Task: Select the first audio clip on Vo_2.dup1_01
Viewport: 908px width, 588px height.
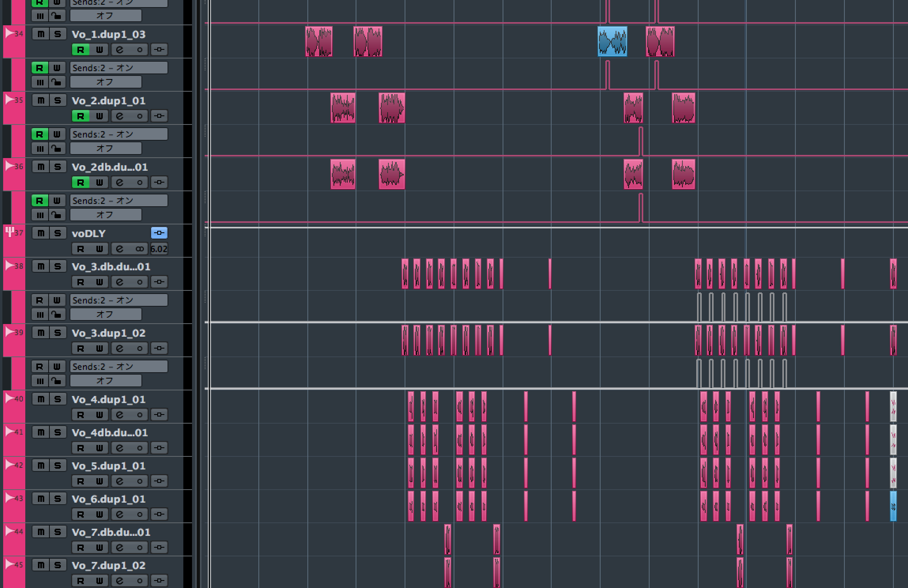Action: point(343,108)
